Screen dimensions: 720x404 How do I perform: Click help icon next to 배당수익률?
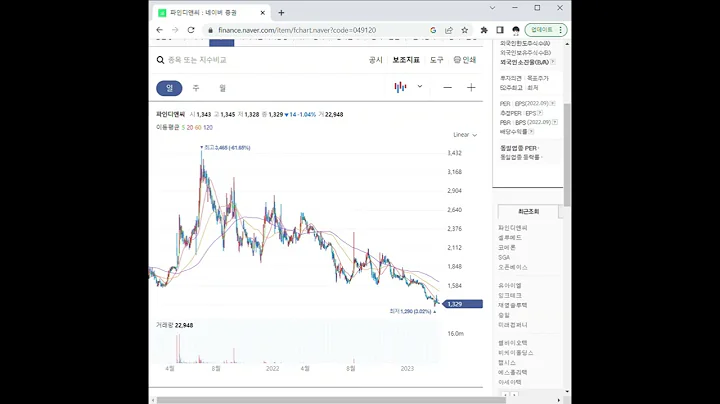[x=531, y=132]
